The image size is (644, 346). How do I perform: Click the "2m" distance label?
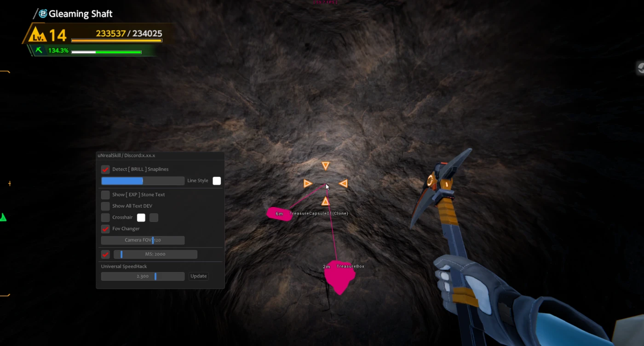pyautogui.click(x=327, y=267)
